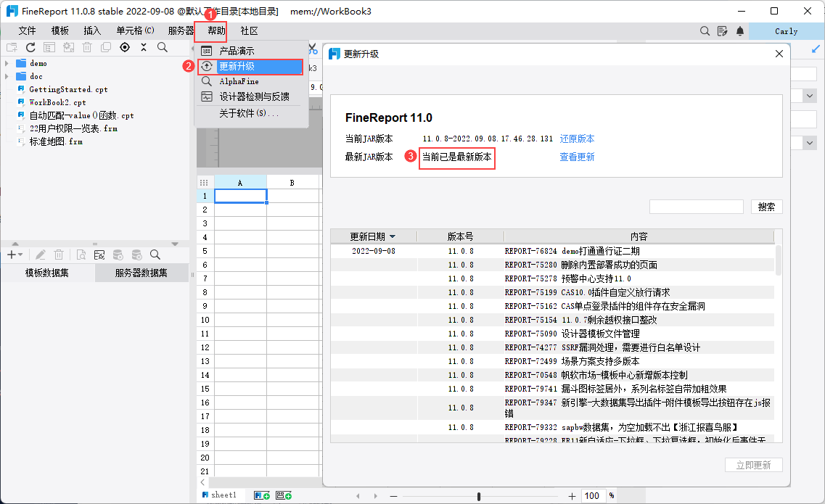825x504 pixels.
Task: Open the top-right search magnifier icon
Action: (x=705, y=31)
